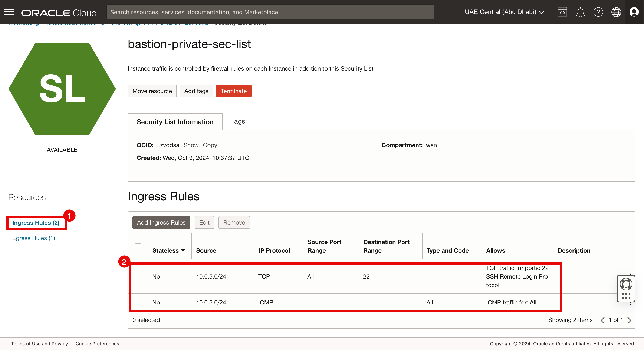This screenshot has width=644, height=350.
Task: Open the notifications bell
Action: click(580, 12)
